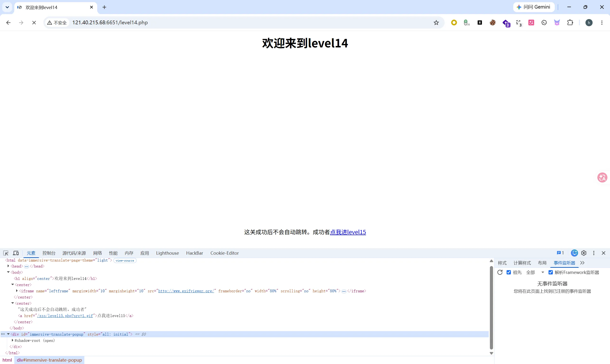The image size is (610, 364).
Task: Select div#immersive-translate-popup breadcrumb
Action: pos(49,360)
